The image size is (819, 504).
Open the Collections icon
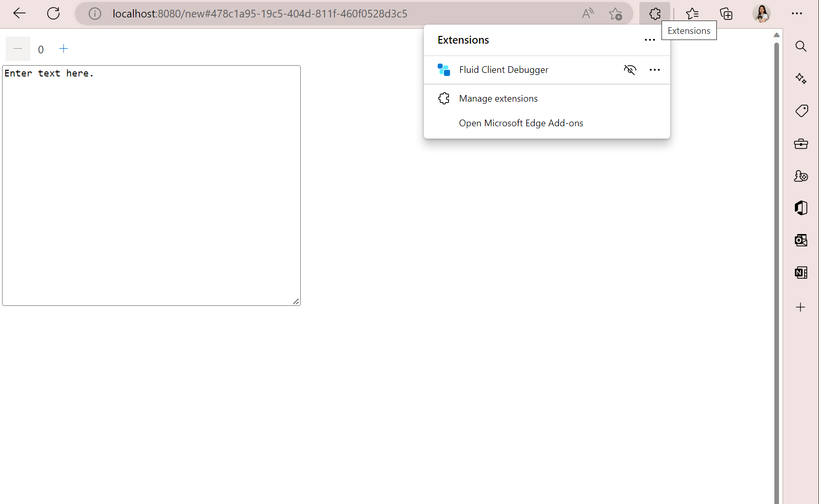pyautogui.click(x=726, y=14)
